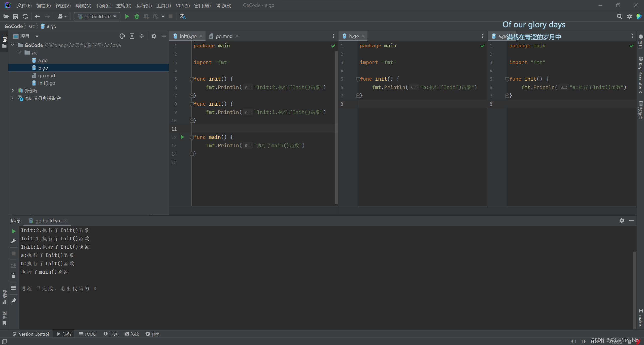This screenshot has width=644, height=345.
Task: Run the go build src configuration
Action: click(127, 16)
